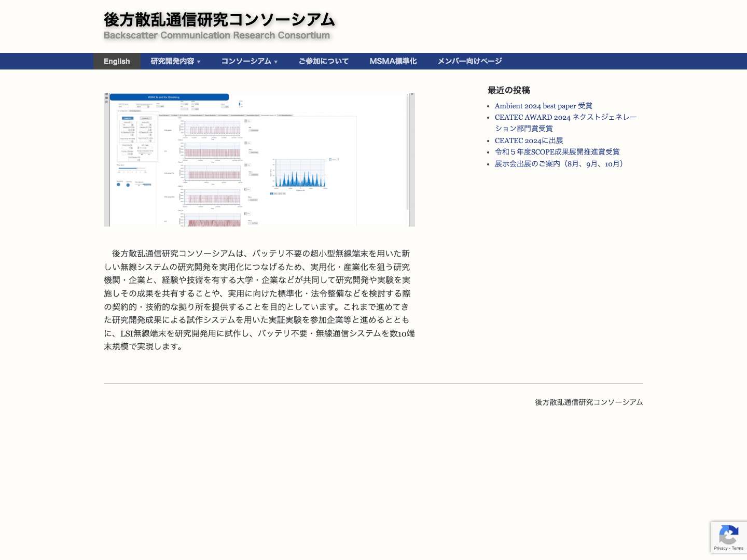Toggle the checkbox beside the spectrum plot legend
The width and height of the screenshot is (747, 560).
tap(271, 193)
